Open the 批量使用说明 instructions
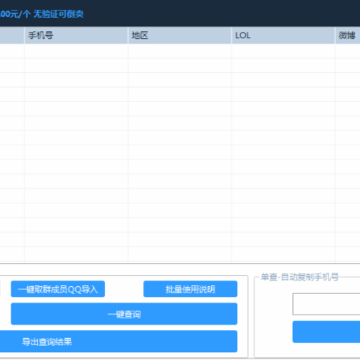Viewport: 360px width, 360px height. 190,289
